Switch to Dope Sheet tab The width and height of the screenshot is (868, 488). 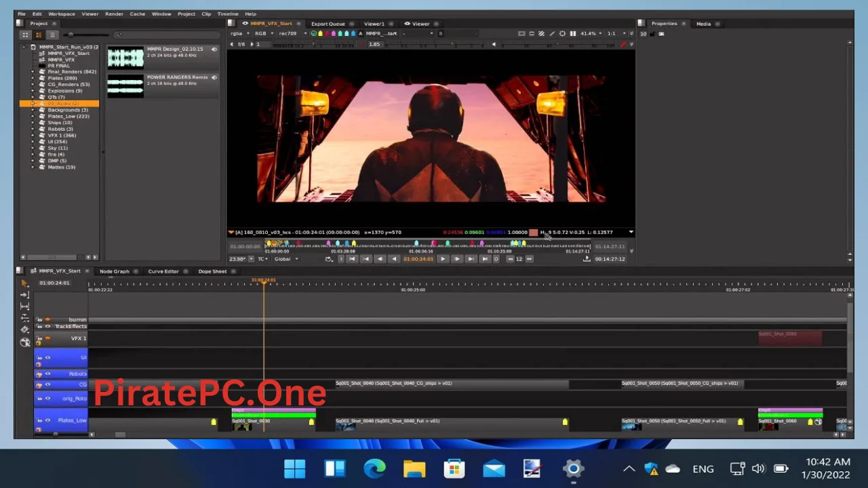(x=212, y=271)
